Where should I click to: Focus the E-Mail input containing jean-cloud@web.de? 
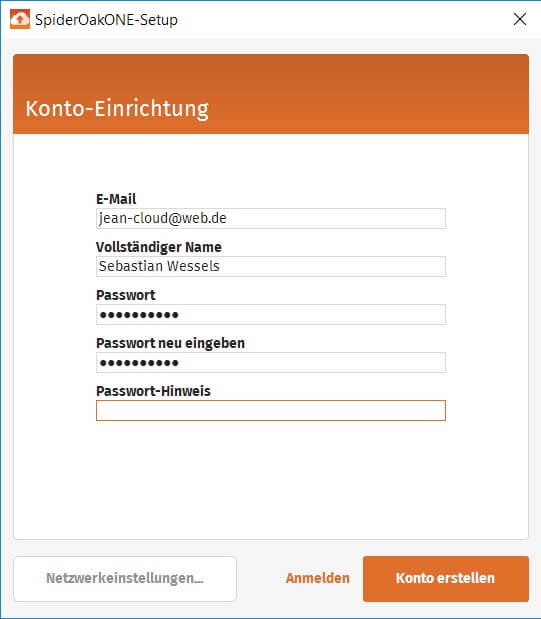(x=271, y=218)
